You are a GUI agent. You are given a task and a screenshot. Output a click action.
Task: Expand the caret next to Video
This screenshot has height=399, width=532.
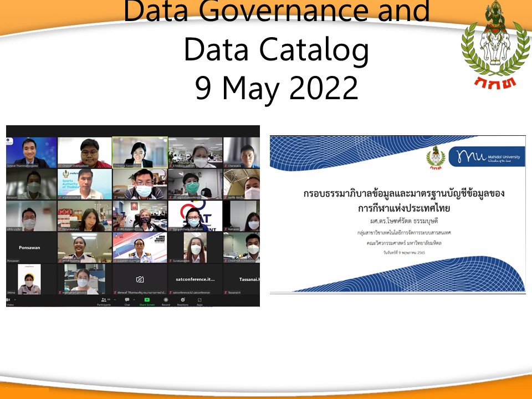16,300
